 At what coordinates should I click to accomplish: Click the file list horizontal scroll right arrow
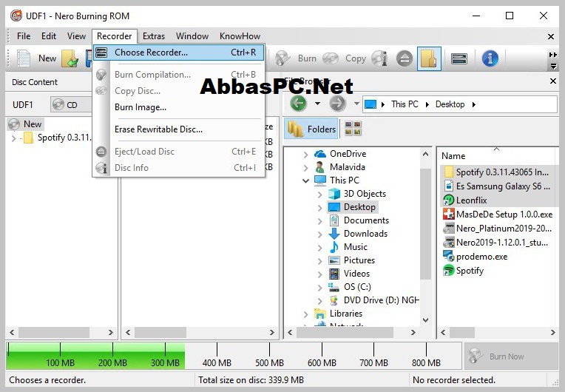click(552, 333)
